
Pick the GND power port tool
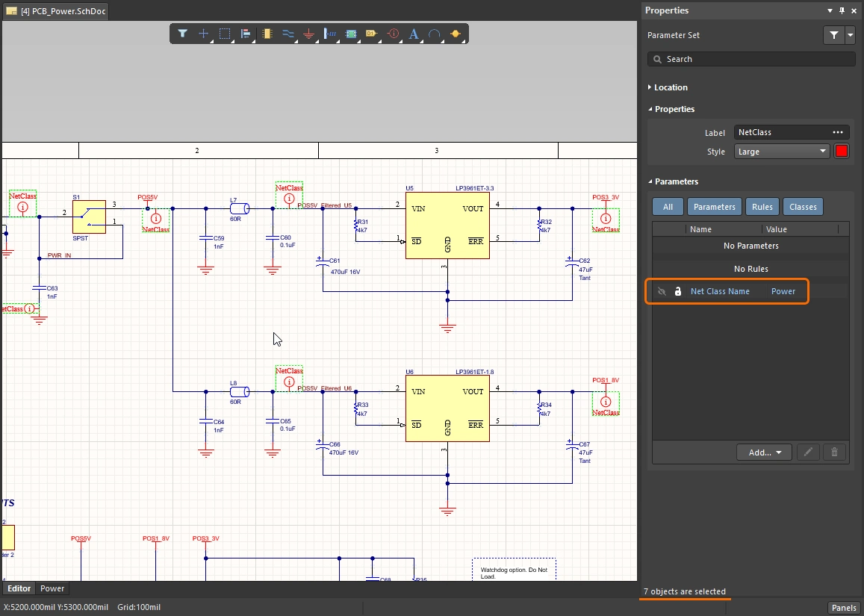[x=309, y=34]
